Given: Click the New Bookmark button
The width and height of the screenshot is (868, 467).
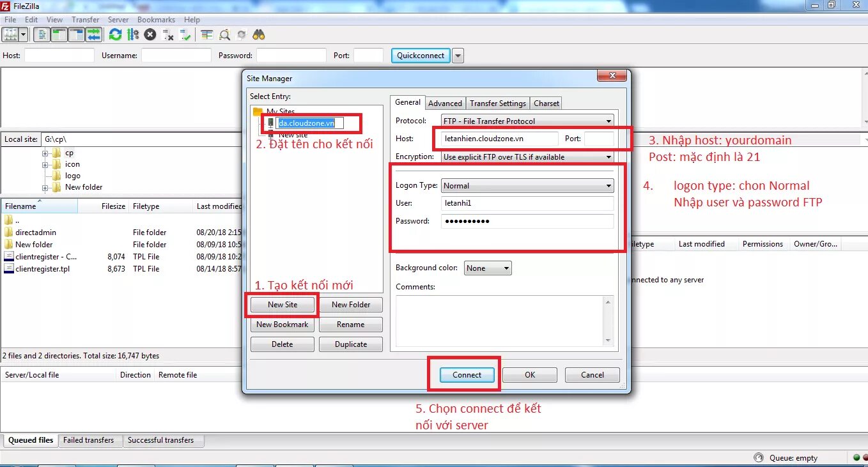Looking at the screenshot, I should (x=283, y=325).
